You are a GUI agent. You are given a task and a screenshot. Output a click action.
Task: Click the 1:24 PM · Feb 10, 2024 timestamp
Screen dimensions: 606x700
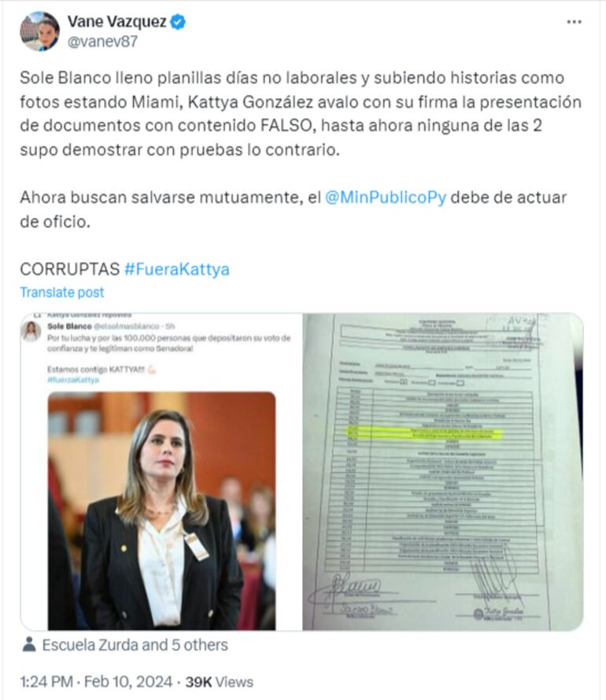pyautogui.click(x=96, y=682)
